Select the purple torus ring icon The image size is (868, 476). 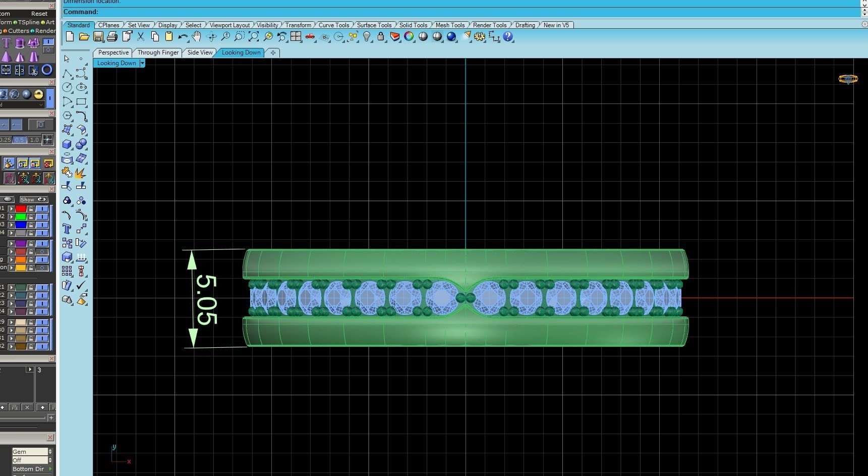coord(47,70)
